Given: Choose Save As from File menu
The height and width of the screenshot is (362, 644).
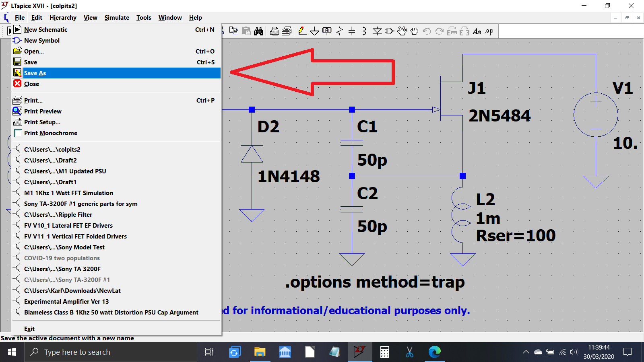Looking at the screenshot, I should pyautogui.click(x=117, y=73).
